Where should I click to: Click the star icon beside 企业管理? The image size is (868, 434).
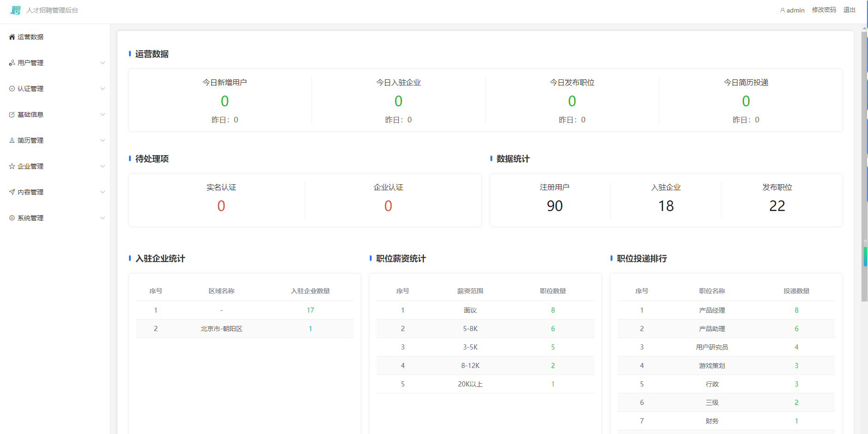[12, 166]
